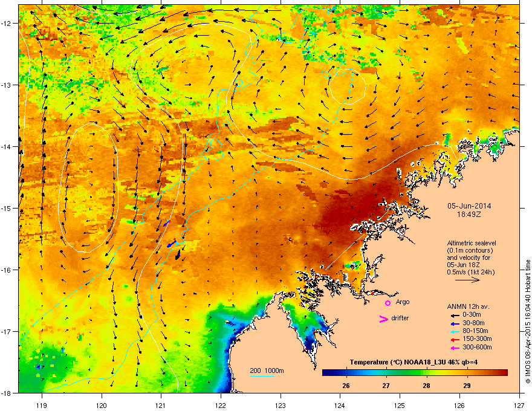The width and height of the screenshot is (532, 411).
Task: Click longitude axis label "124"
Action: coord(340,405)
